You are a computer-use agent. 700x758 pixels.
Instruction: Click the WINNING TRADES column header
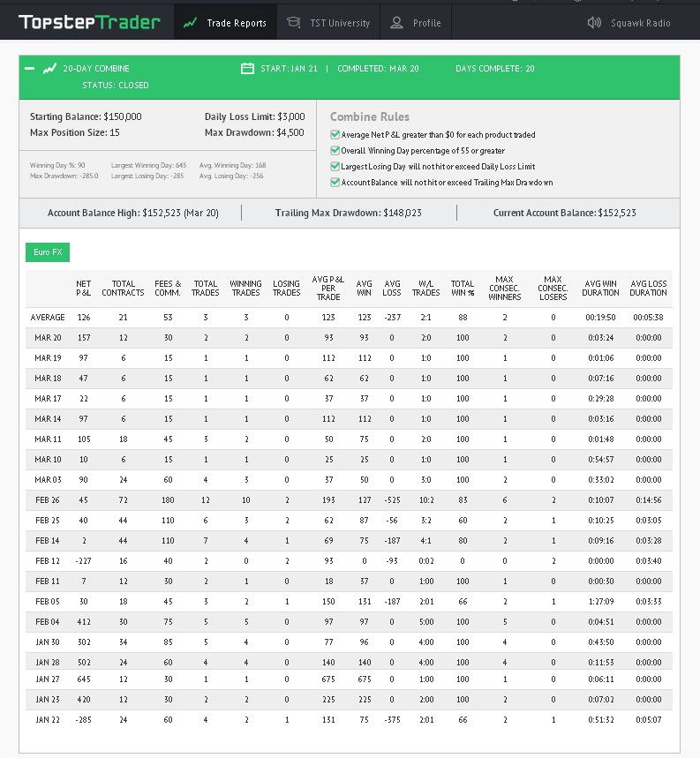(x=245, y=289)
